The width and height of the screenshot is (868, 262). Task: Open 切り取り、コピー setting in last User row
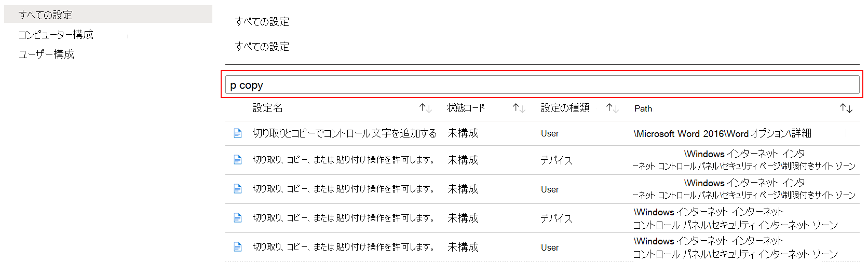[x=343, y=247]
